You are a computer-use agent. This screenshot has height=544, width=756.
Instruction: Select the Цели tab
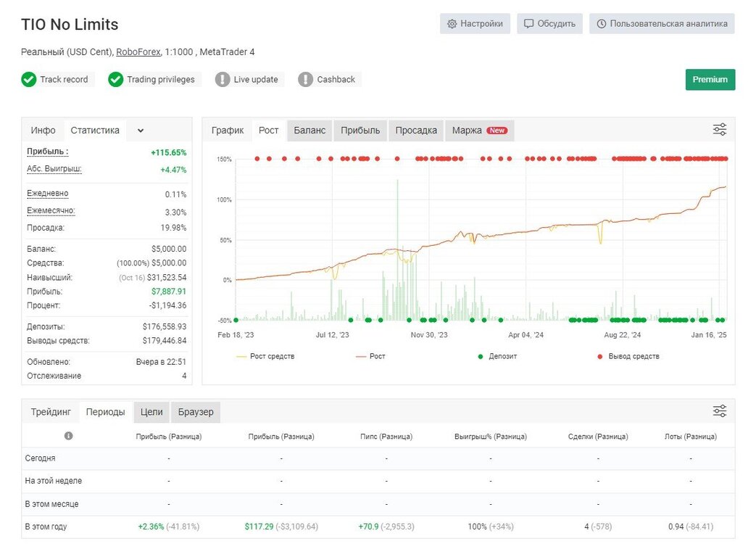click(x=151, y=412)
